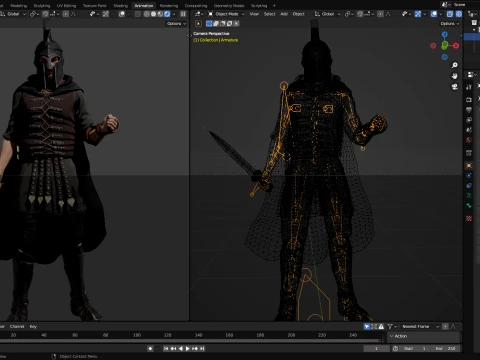The image size is (480, 360).
Task: Click the blue Z axis gizmo handle
Action: coord(445,35)
